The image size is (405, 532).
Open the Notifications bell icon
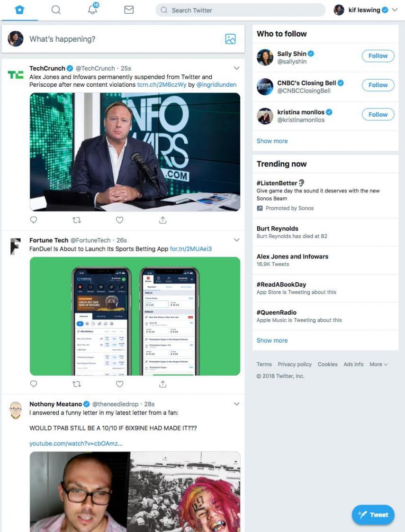(x=92, y=10)
